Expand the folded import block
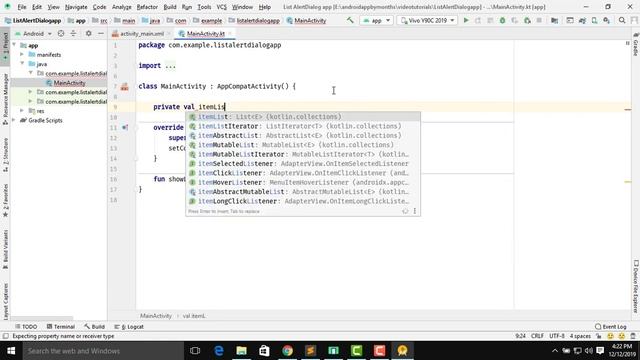The image size is (640, 360). click(171, 66)
